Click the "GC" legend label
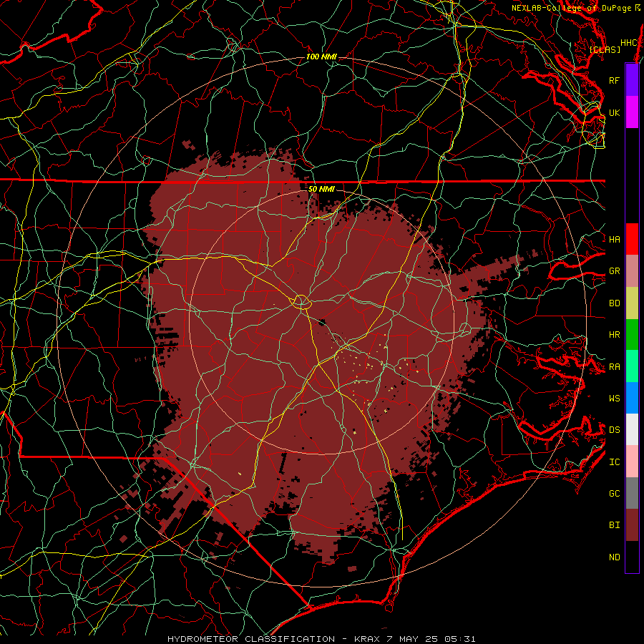This screenshot has width=644, height=644. pyautogui.click(x=615, y=494)
